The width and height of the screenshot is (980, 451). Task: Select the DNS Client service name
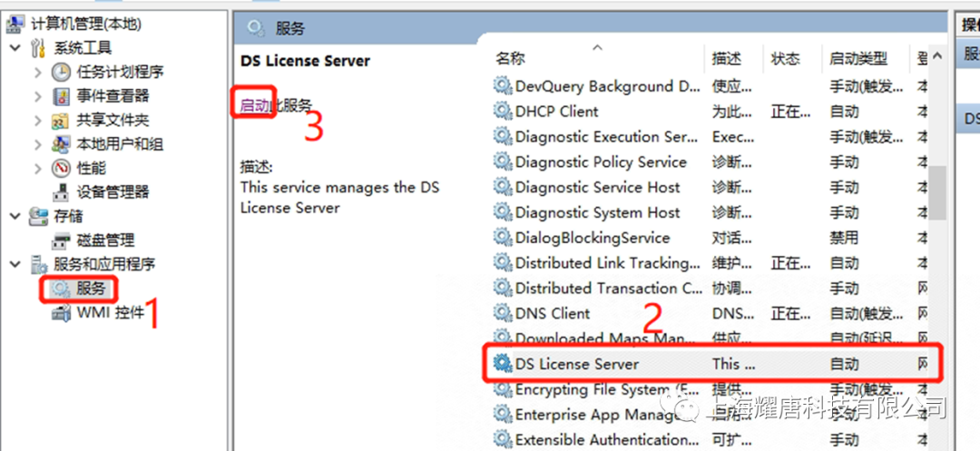point(553,314)
